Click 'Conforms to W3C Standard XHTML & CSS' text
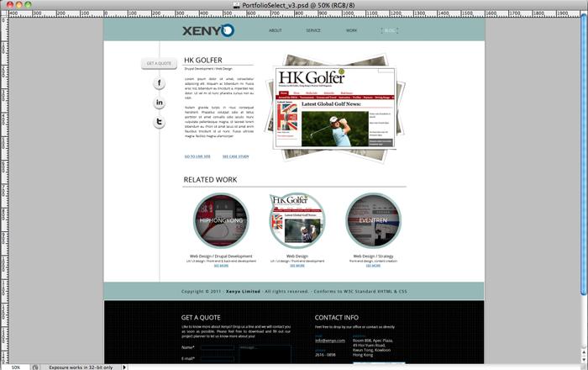588x370 pixels. coord(360,292)
